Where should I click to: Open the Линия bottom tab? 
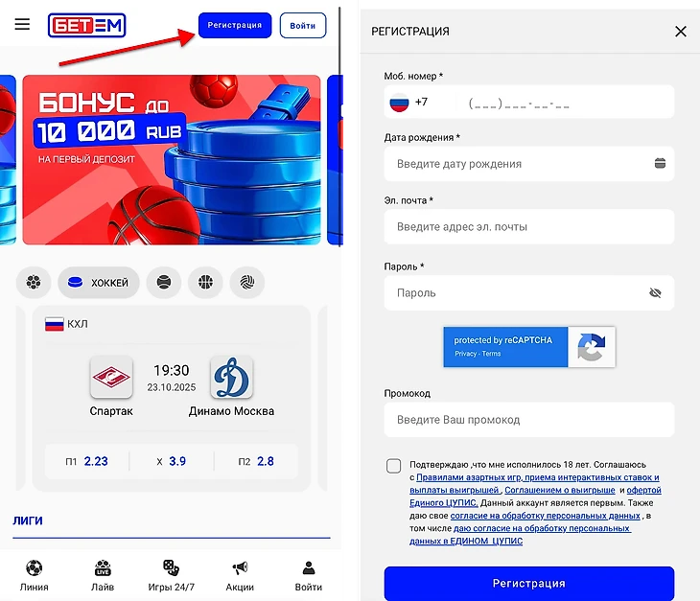click(34, 575)
